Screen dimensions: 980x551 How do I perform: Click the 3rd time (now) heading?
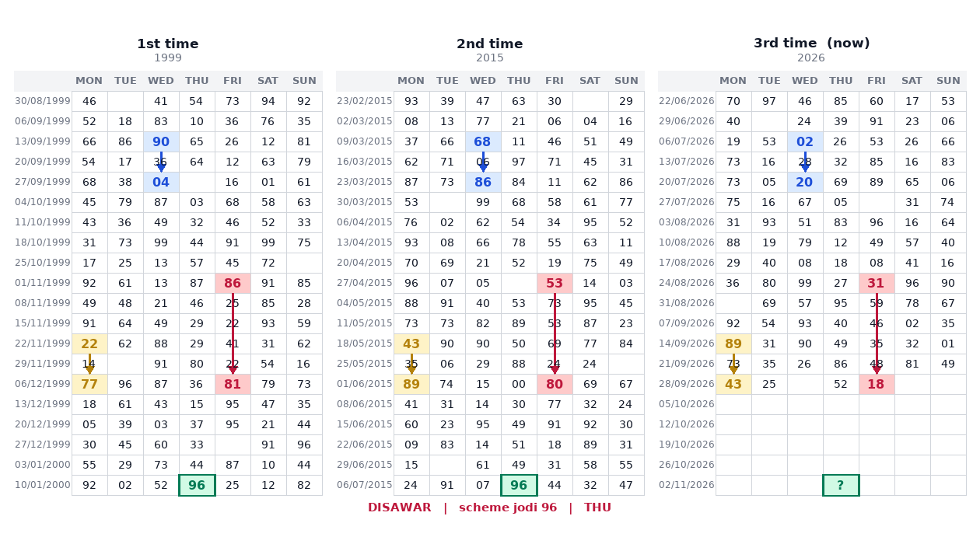(812, 44)
